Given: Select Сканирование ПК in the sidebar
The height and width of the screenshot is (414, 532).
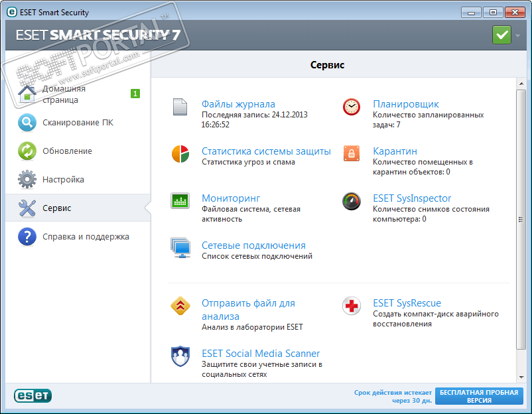Looking at the screenshot, I should (78, 123).
